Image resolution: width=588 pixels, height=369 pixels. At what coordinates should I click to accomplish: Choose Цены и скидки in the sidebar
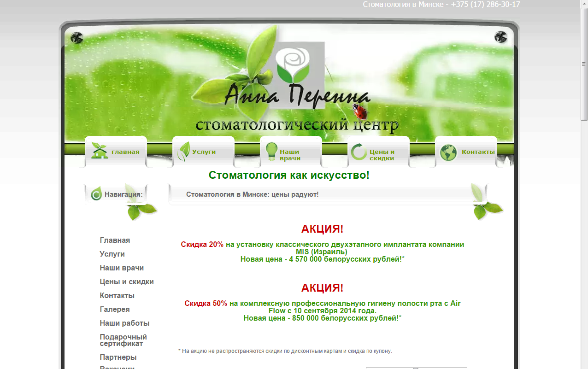pos(127,281)
